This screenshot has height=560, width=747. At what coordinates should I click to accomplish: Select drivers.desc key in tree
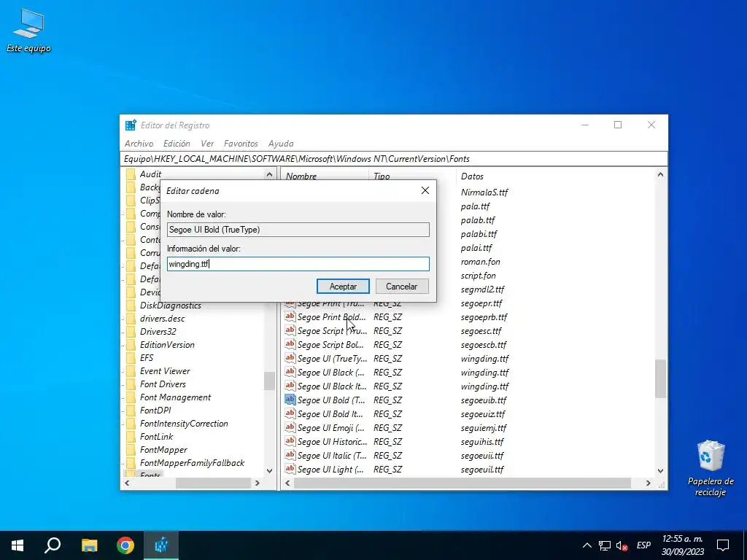[162, 319]
